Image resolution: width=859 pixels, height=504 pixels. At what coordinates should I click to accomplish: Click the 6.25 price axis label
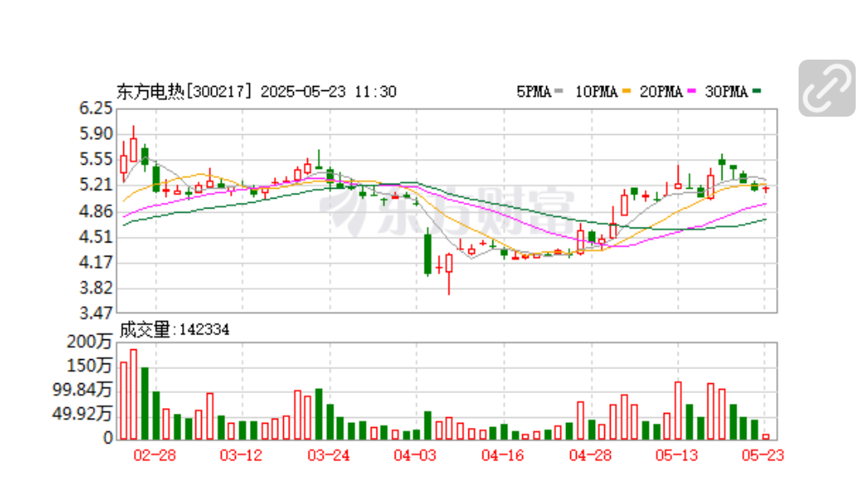point(96,108)
